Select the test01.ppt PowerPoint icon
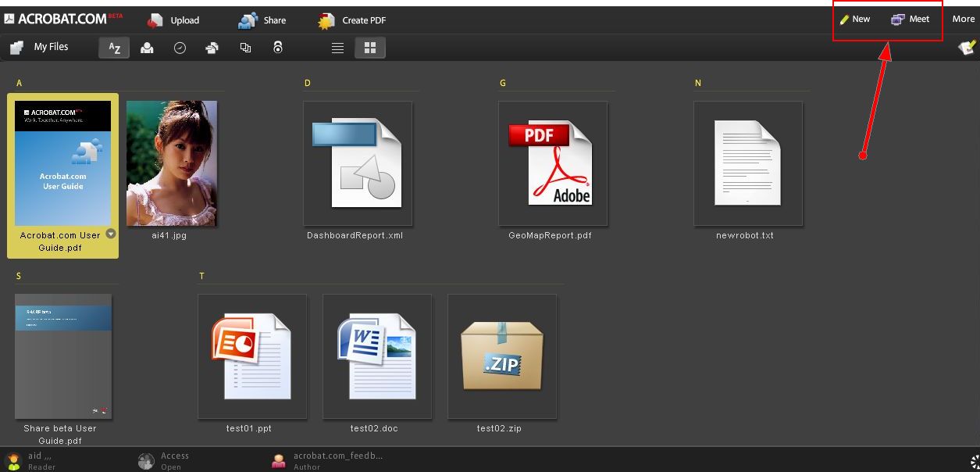 (252, 356)
